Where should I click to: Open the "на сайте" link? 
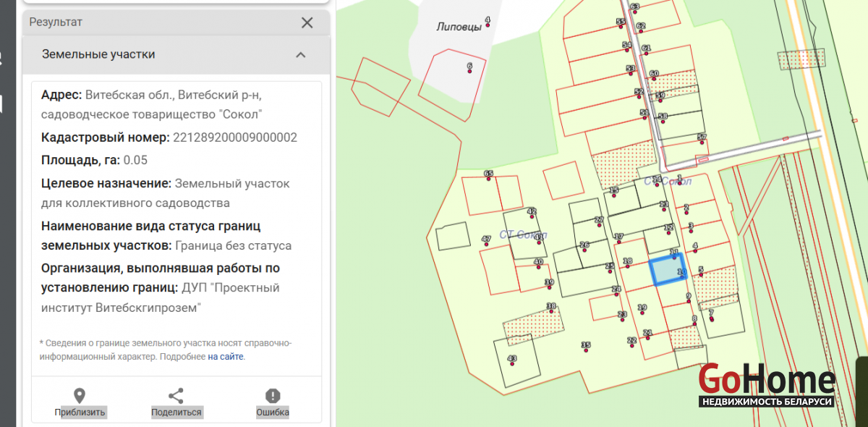coord(226,357)
